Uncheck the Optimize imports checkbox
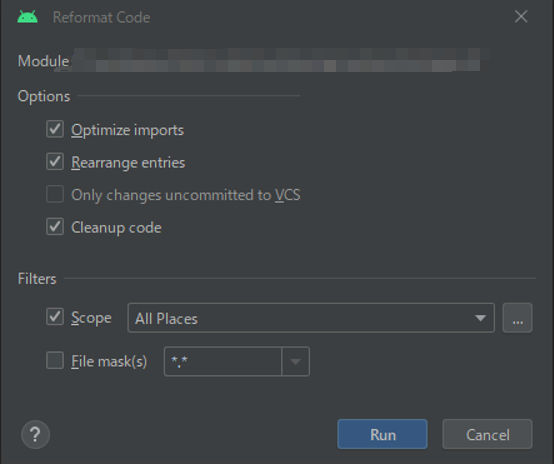554x464 pixels. point(55,129)
